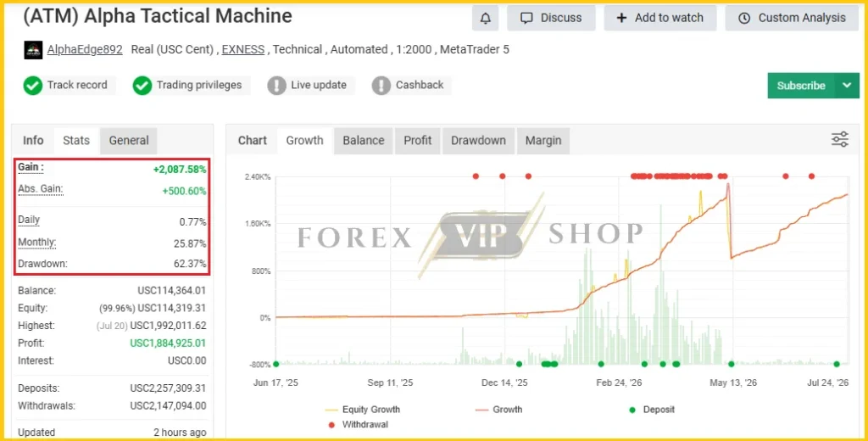Viewport: 868px width, 441px height.
Task: Click the +2,087.58% gain value
Action: click(x=180, y=170)
